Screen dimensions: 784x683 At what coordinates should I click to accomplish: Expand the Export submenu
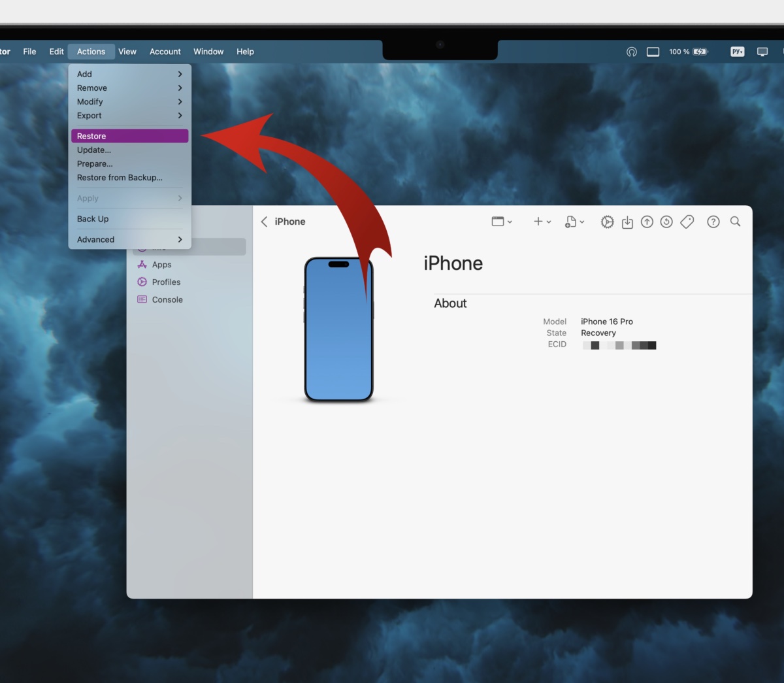[129, 116]
